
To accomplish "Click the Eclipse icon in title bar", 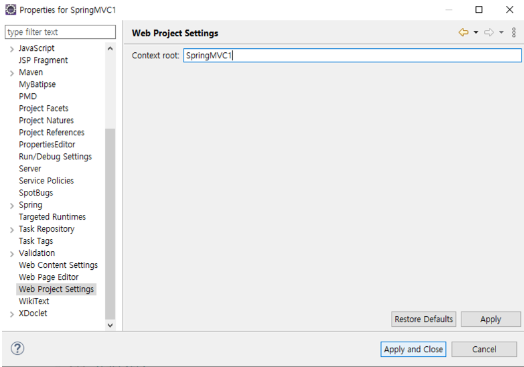I will pyautogui.click(x=10, y=10).
